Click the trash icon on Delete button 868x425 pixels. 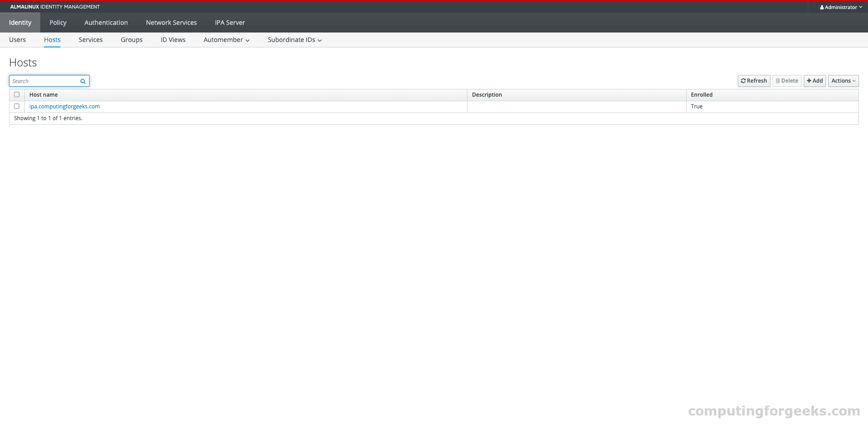point(778,81)
